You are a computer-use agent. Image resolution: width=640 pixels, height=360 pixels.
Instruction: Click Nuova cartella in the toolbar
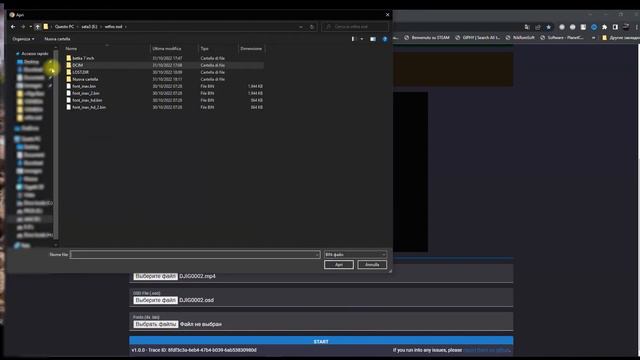click(57, 39)
